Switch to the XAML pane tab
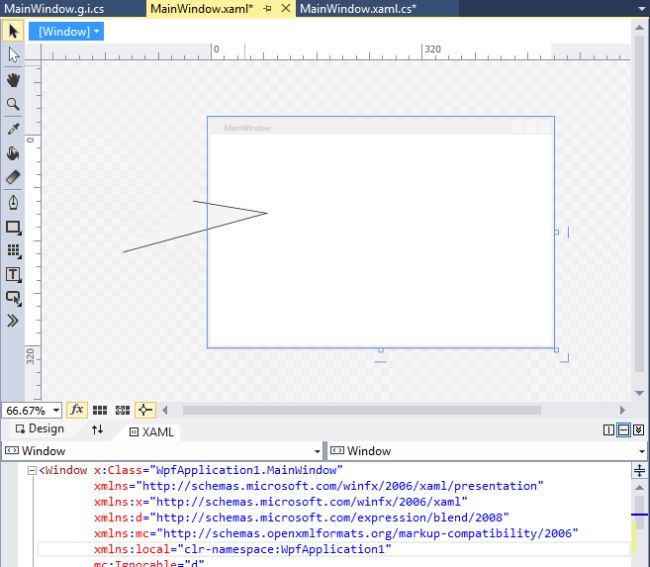650x567 pixels. [x=152, y=432]
